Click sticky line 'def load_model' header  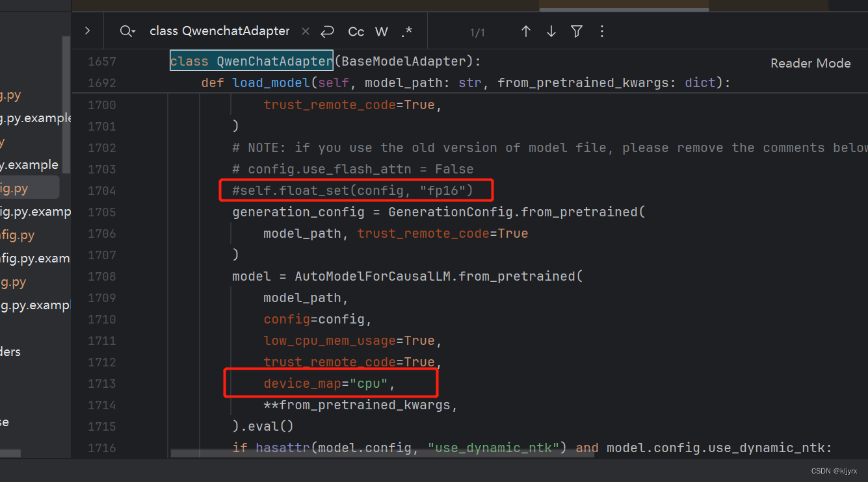coord(466,82)
